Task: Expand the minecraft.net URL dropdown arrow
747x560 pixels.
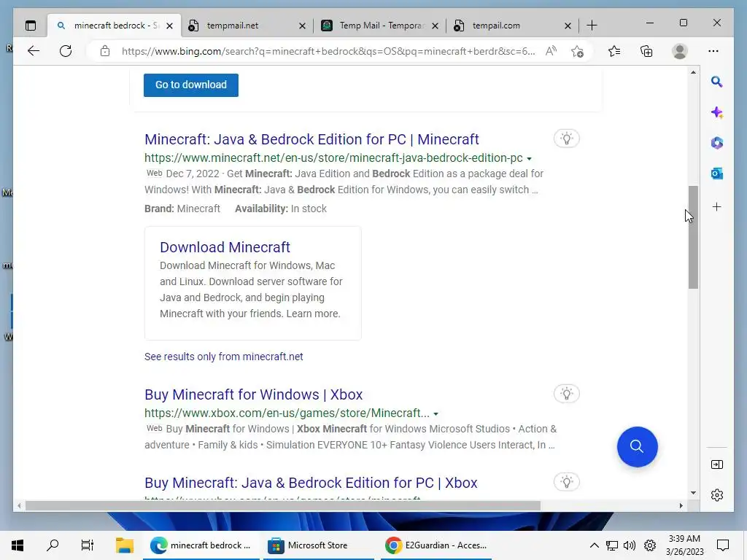Action: (x=529, y=158)
